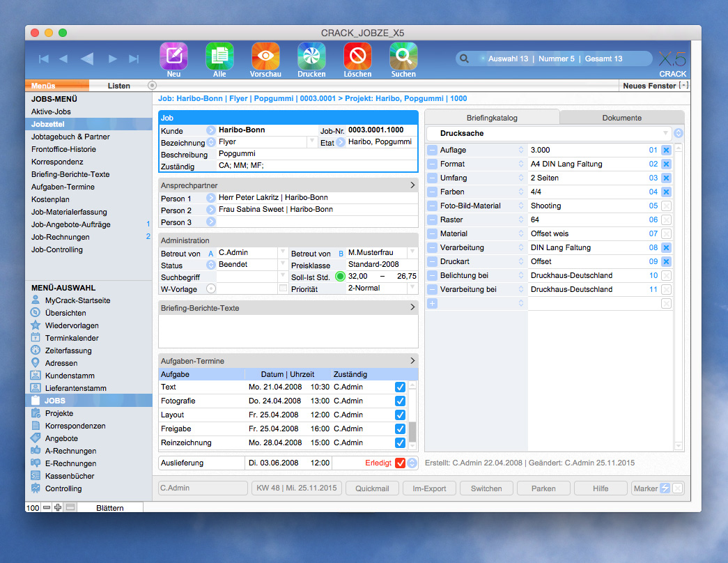
Task: Click the Löschen delete icon
Action: (x=357, y=56)
